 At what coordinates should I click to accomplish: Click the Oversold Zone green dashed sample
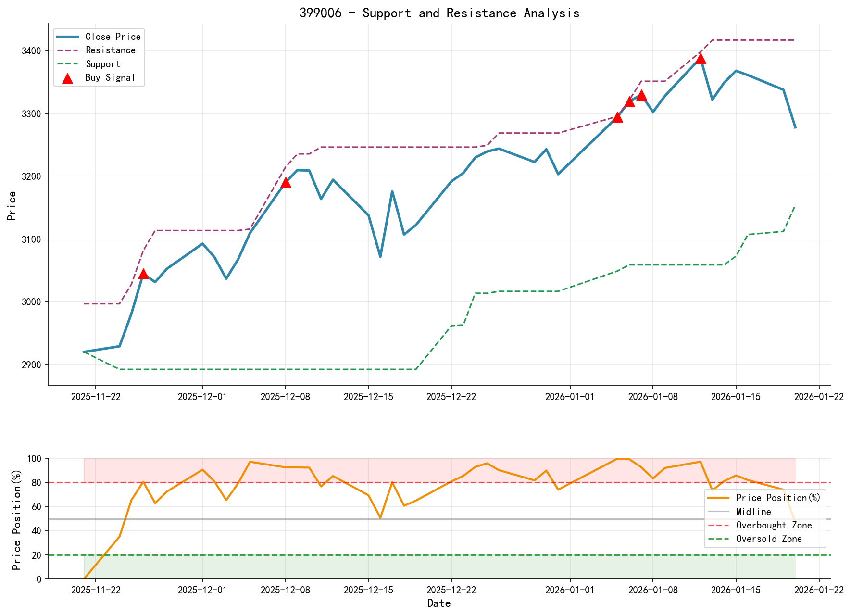coord(719,539)
